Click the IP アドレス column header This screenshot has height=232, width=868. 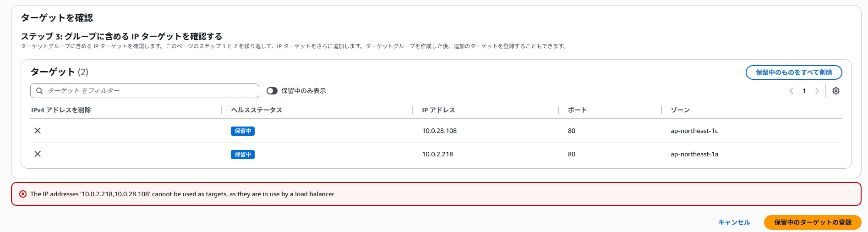[x=438, y=110]
